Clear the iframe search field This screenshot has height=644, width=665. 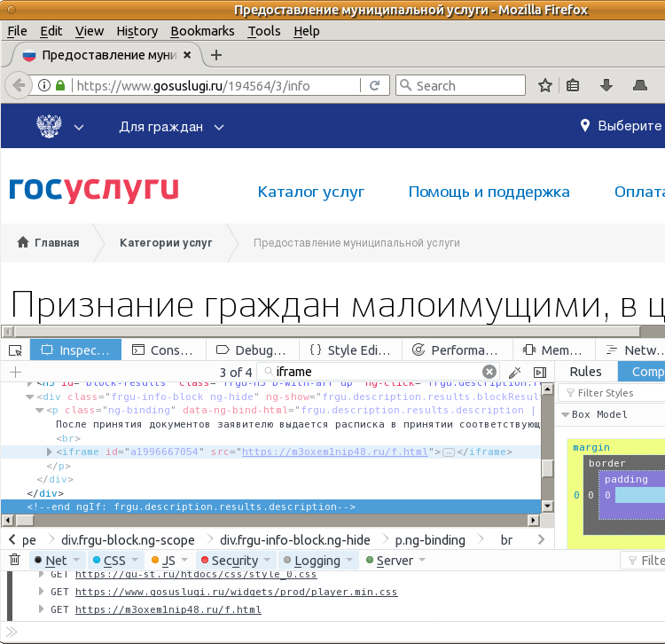[x=489, y=372]
